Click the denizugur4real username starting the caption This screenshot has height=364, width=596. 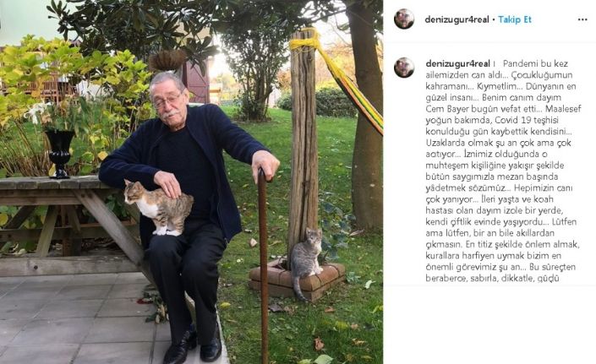point(457,63)
